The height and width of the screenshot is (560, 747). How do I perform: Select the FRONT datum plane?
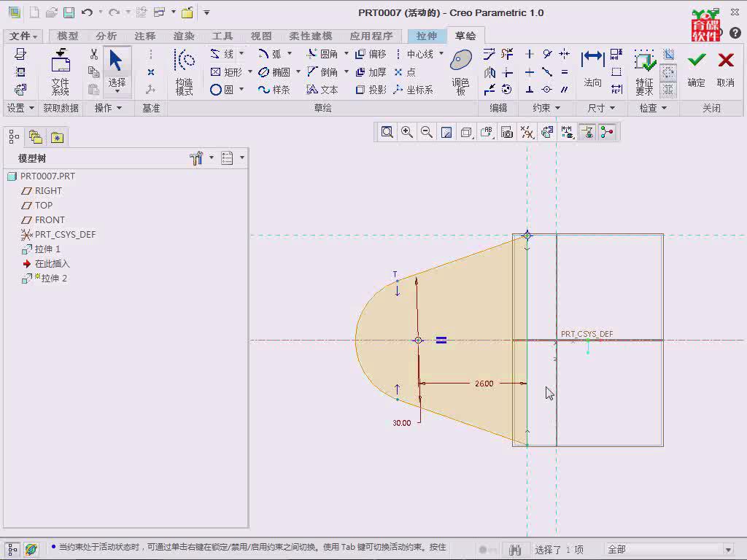coord(43,220)
